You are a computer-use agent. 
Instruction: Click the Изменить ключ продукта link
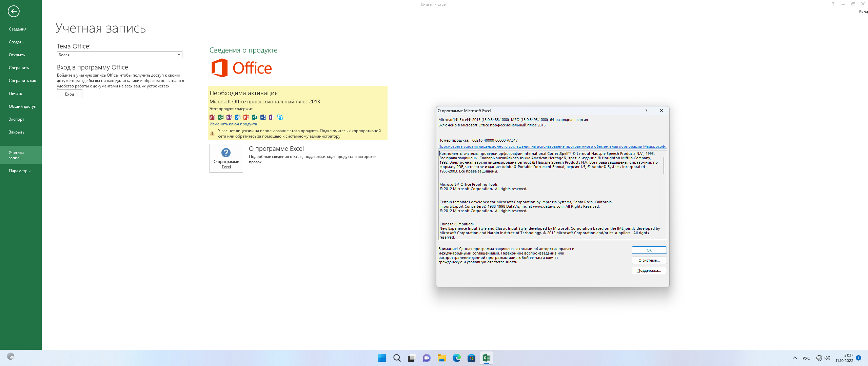(x=233, y=124)
